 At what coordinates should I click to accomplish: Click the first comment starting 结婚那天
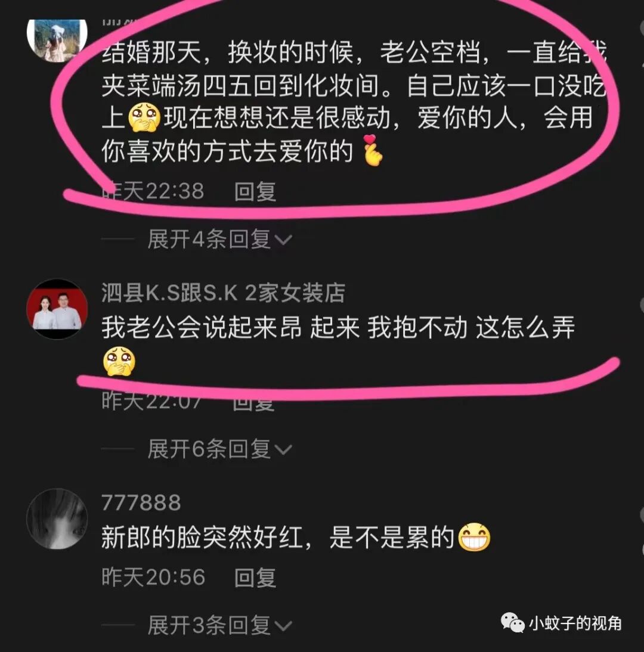point(354,102)
